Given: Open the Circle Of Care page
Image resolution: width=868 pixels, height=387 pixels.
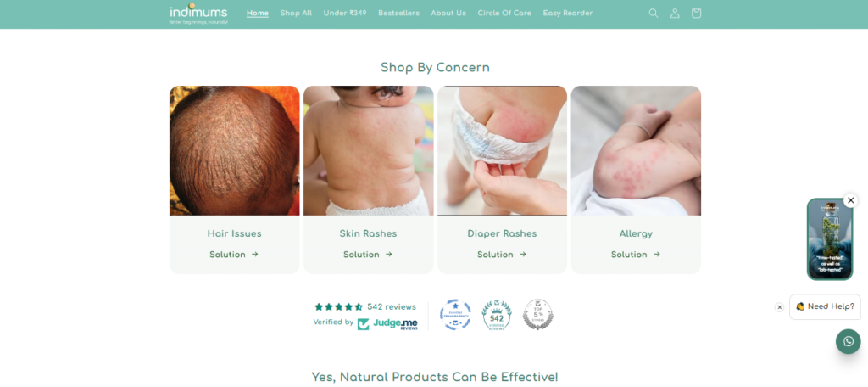Looking at the screenshot, I should click(x=504, y=14).
